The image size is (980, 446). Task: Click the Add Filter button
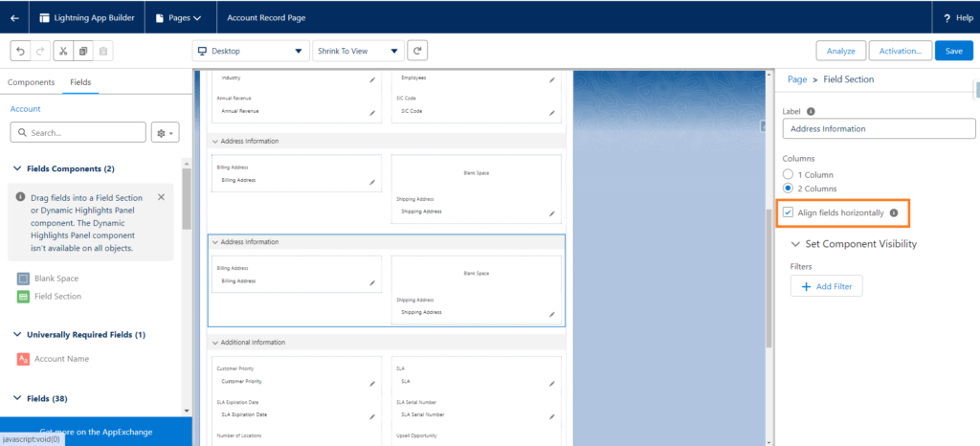(x=826, y=286)
